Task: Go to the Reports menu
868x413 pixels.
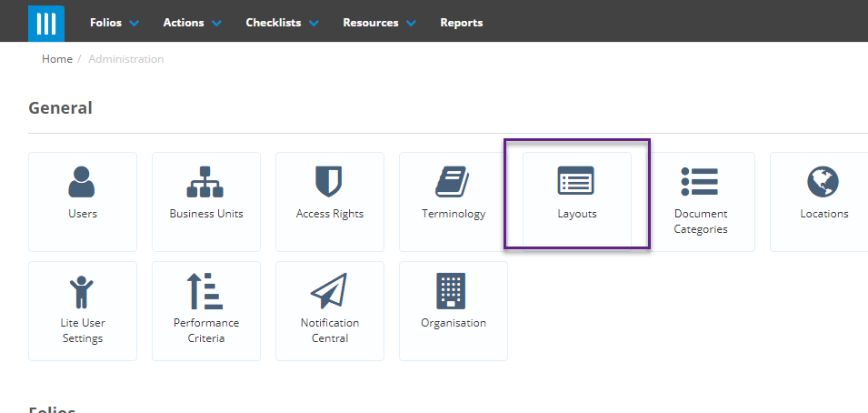Action: pos(461,23)
